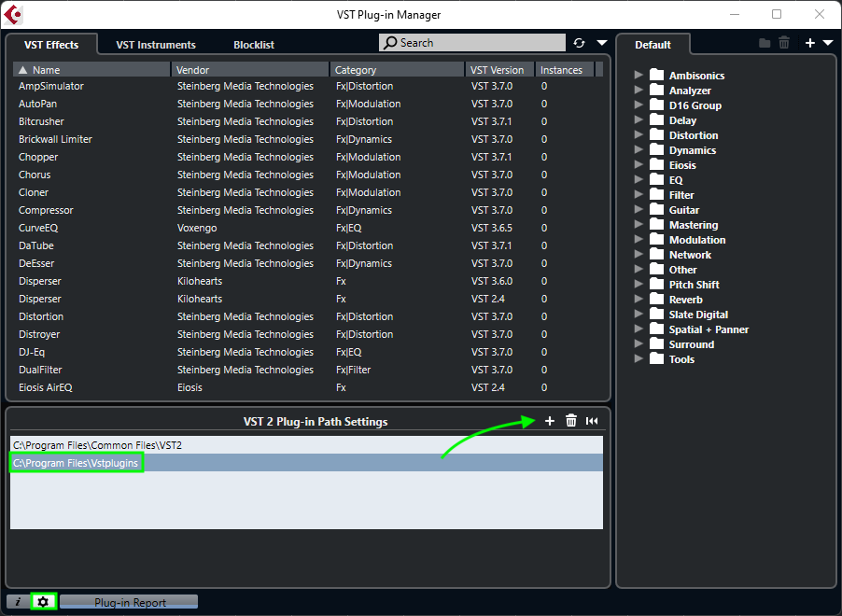Select the Distroyer plug-in
This screenshot has width=842, height=616.
tap(308, 334)
